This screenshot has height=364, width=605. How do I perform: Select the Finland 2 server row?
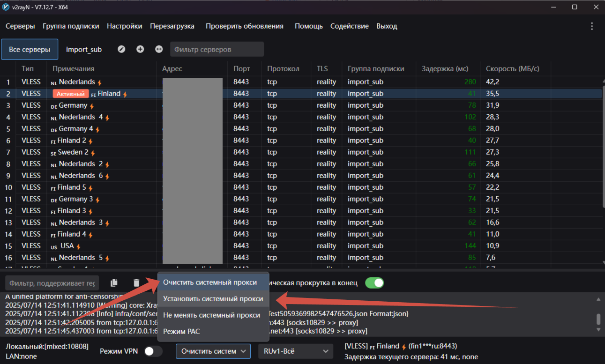coord(301,141)
